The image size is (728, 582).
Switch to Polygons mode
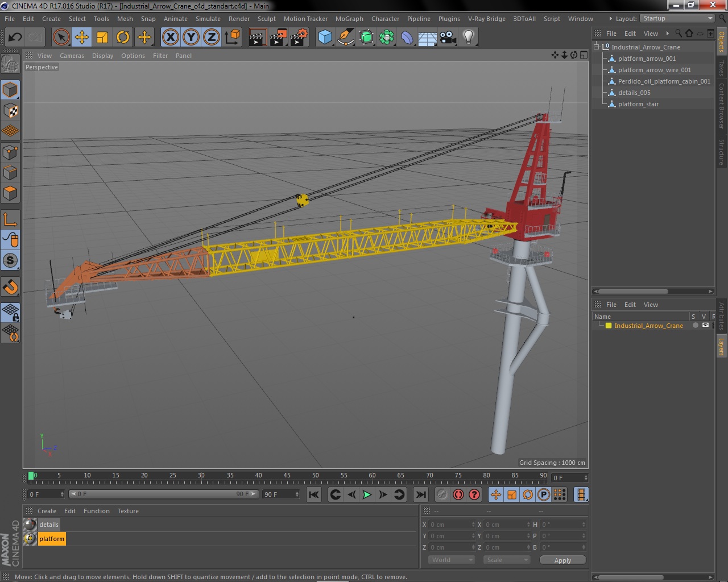pyautogui.click(x=10, y=193)
